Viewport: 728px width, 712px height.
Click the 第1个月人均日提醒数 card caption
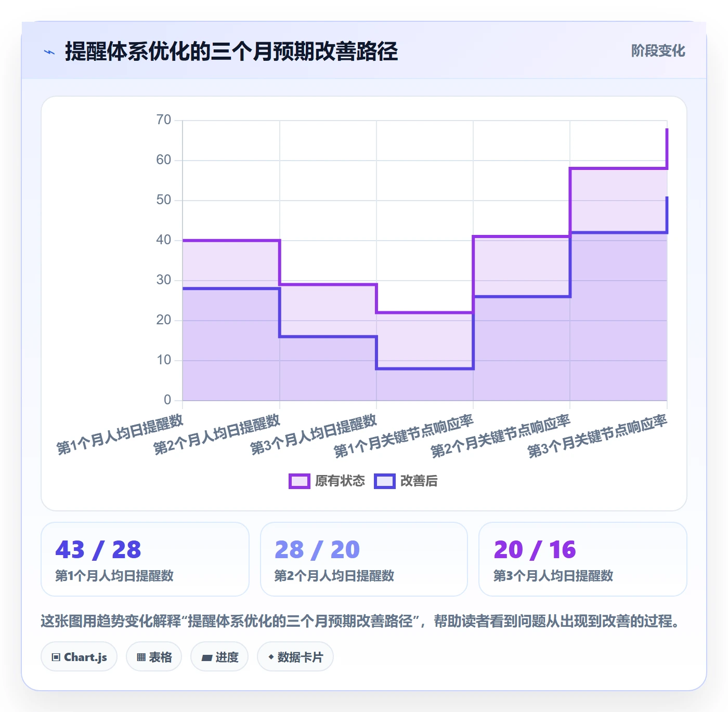pos(114,576)
